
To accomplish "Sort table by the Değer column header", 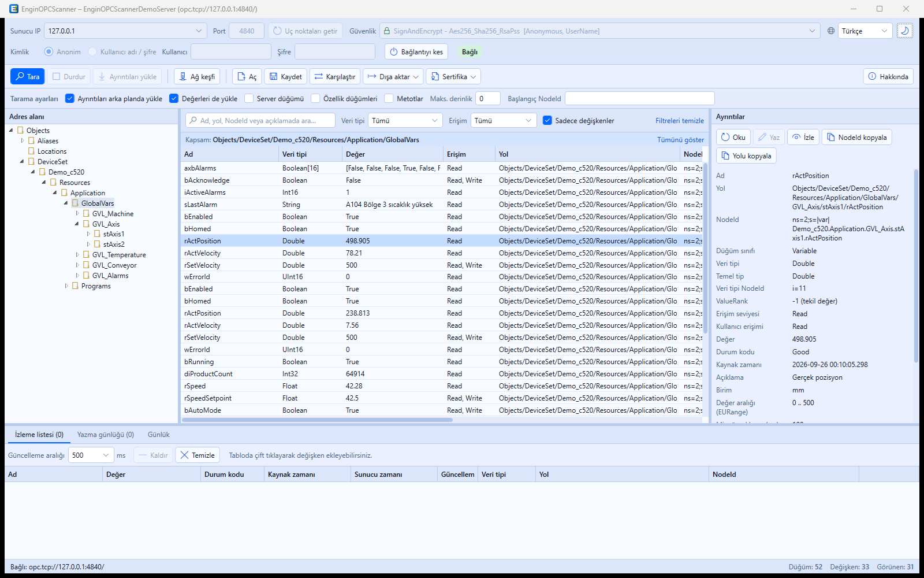I will (393, 154).
